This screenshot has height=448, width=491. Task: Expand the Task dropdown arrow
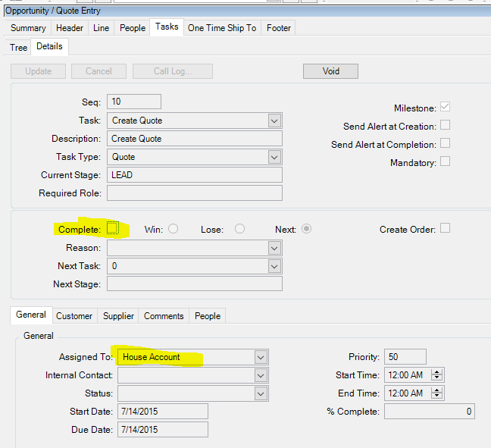(274, 121)
